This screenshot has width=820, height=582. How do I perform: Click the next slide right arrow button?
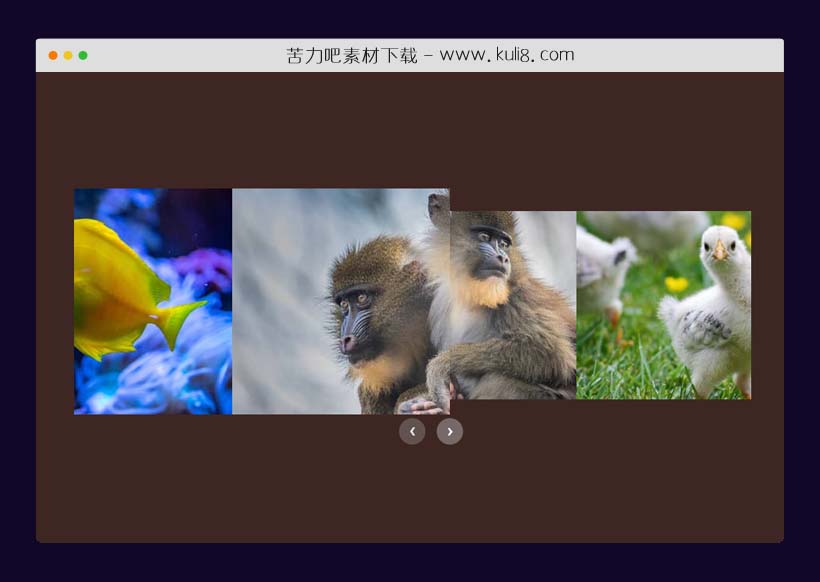(450, 431)
